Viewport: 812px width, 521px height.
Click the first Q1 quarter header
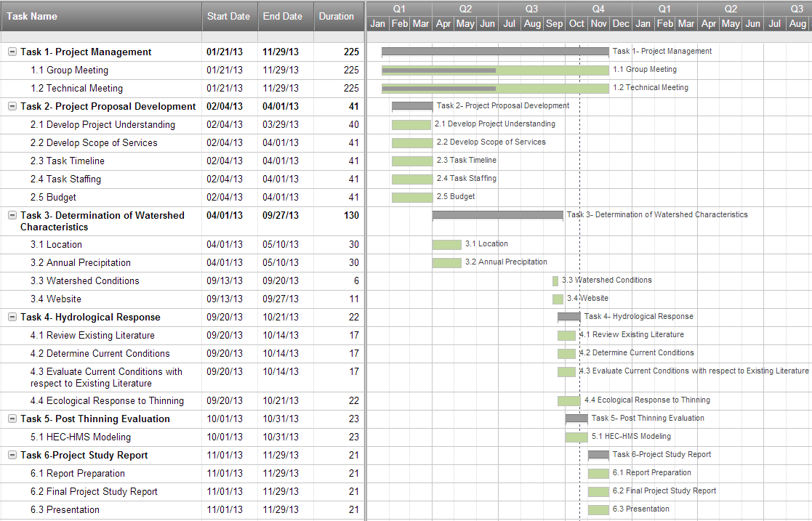coord(399,9)
